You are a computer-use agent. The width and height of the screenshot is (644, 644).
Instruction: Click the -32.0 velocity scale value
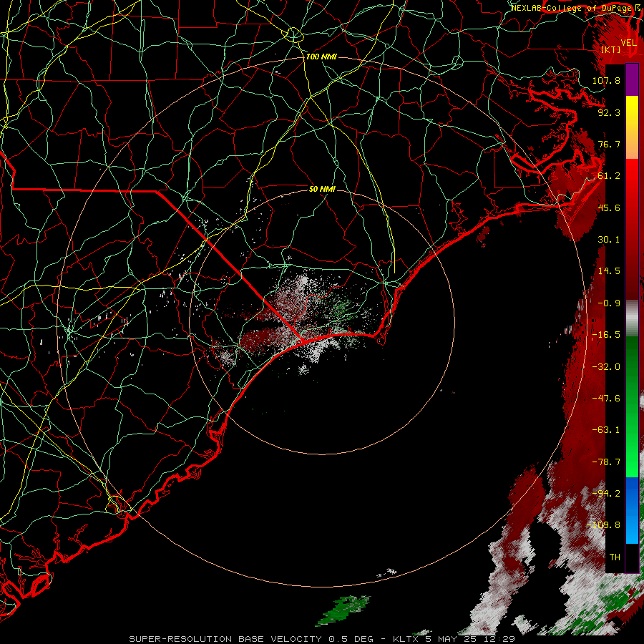(606, 367)
